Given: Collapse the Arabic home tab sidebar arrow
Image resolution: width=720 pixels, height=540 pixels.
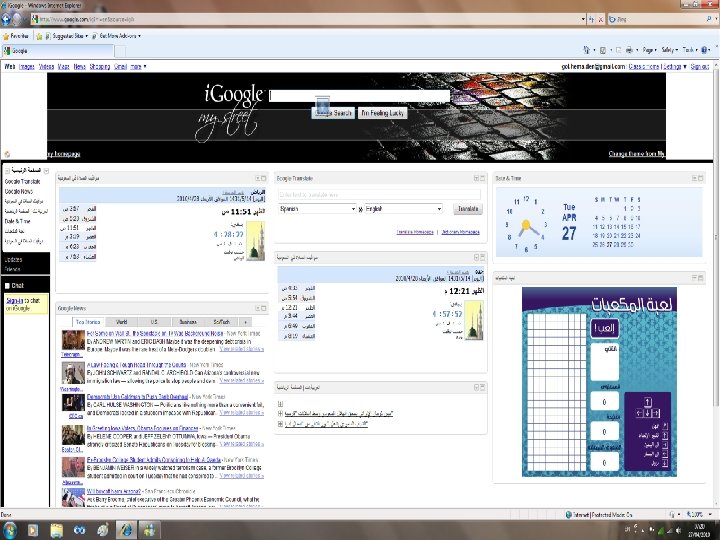Looking at the screenshot, I should [46, 171].
